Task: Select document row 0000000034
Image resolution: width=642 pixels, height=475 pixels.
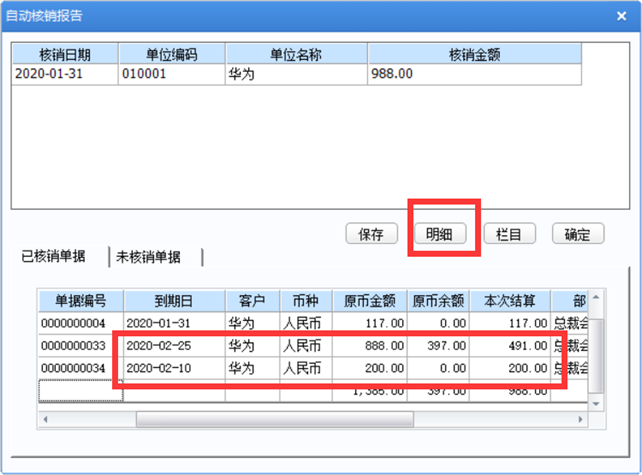Action: [313, 368]
